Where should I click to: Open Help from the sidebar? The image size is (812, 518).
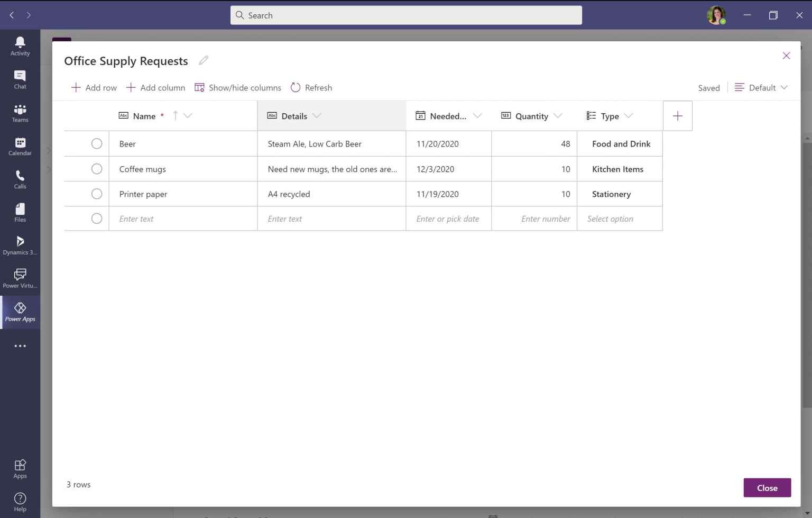20,501
